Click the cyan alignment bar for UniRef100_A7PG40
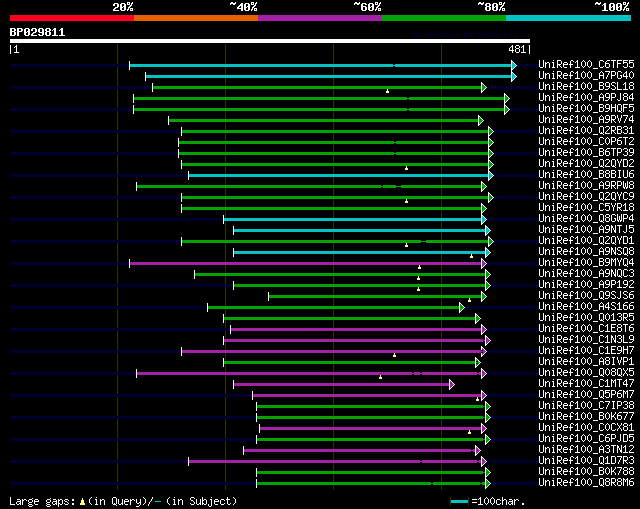Screen dimensions: 640x509 click(x=331, y=76)
